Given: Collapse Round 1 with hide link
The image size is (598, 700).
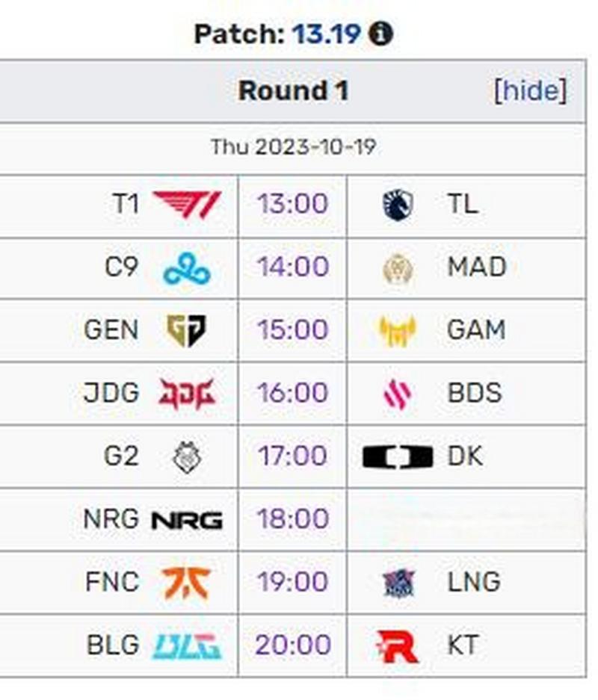Looking at the screenshot, I should (531, 90).
